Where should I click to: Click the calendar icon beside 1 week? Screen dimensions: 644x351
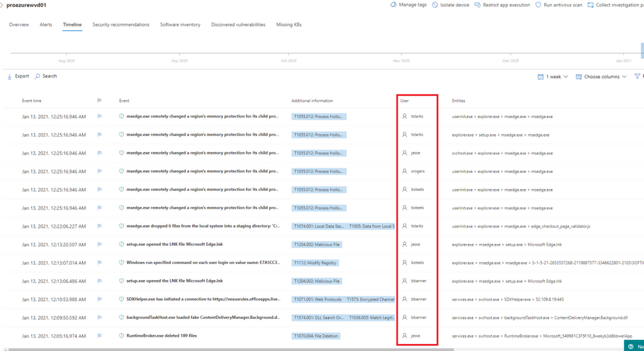coord(540,77)
